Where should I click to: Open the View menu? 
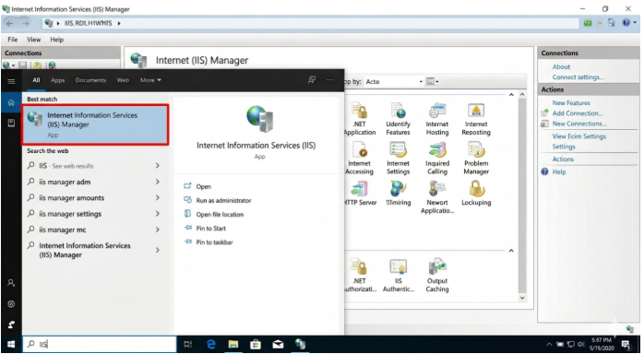[x=34, y=40]
